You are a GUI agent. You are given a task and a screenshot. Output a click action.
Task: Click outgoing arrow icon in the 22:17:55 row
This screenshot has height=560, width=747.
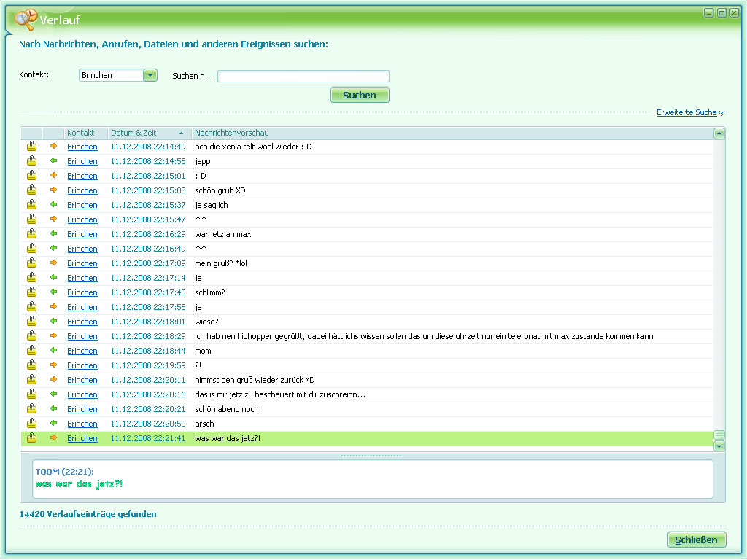[x=53, y=307]
